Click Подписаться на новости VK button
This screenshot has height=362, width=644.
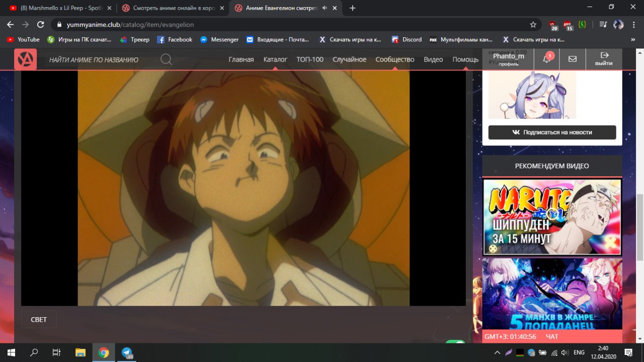click(x=552, y=132)
